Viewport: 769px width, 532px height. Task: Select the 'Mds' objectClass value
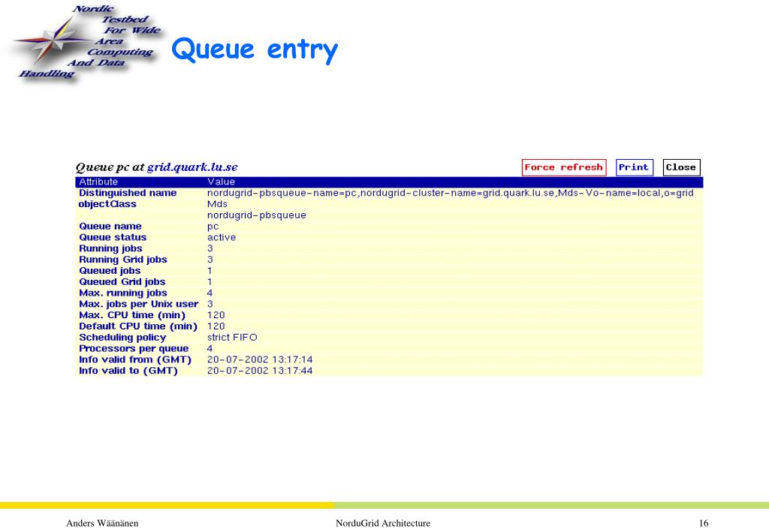[217, 204]
